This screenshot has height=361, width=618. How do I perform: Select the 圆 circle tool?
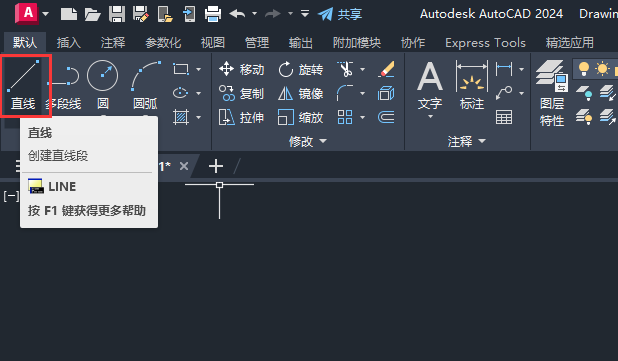click(x=102, y=85)
